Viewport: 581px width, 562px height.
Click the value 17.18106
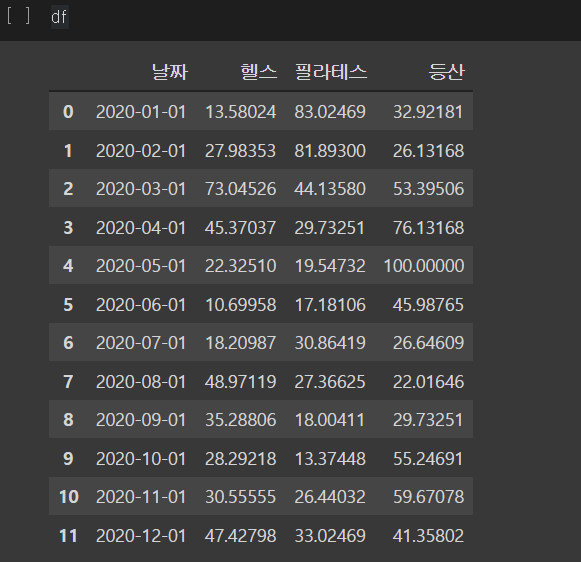[330, 305]
